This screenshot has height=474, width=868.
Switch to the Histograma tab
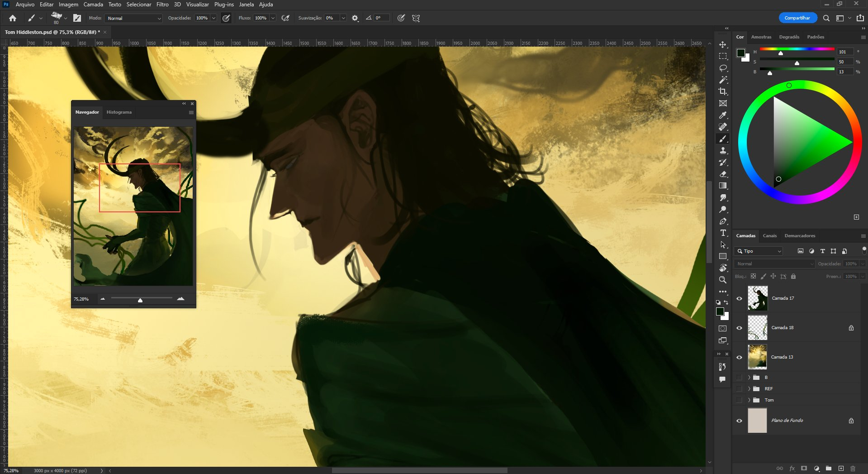point(119,112)
